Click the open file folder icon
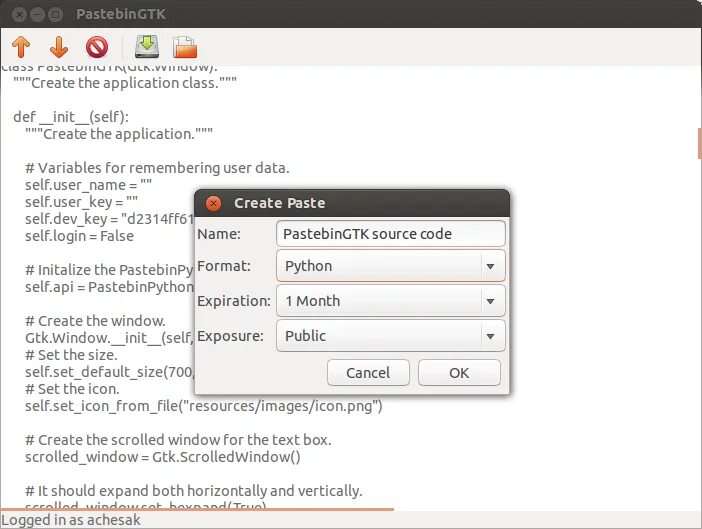Screen dimensions: 702x529 [x=185, y=47]
